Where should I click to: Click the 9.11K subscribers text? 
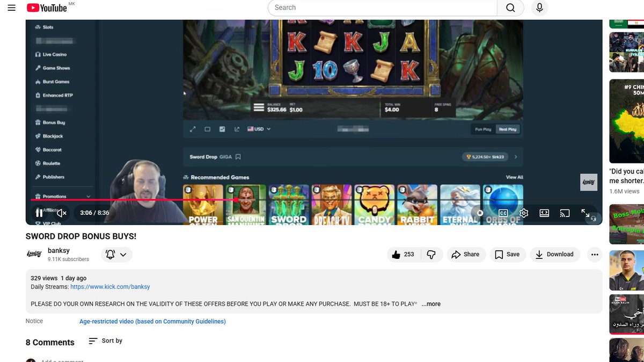tap(68, 259)
